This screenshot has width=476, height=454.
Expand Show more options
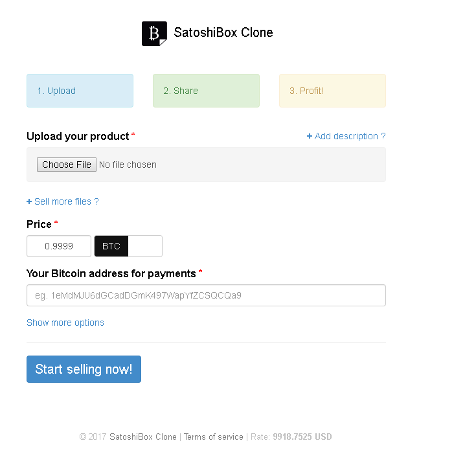[65, 323]
